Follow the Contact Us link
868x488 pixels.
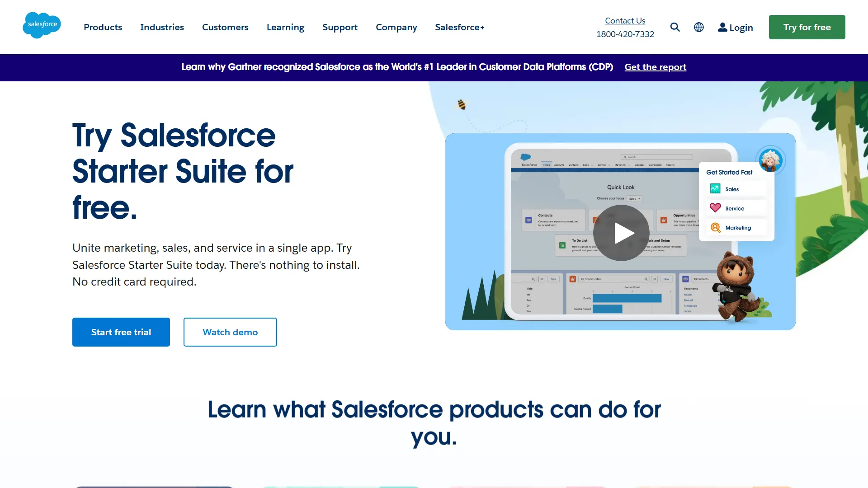pyautogui.click(x=625, y=20)
